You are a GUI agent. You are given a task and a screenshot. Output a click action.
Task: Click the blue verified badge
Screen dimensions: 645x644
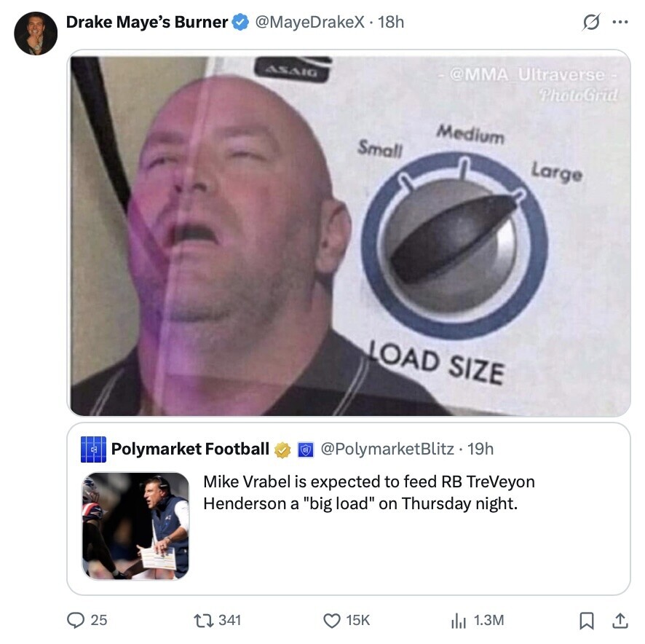pyautogui.click(x=240, y=23)
